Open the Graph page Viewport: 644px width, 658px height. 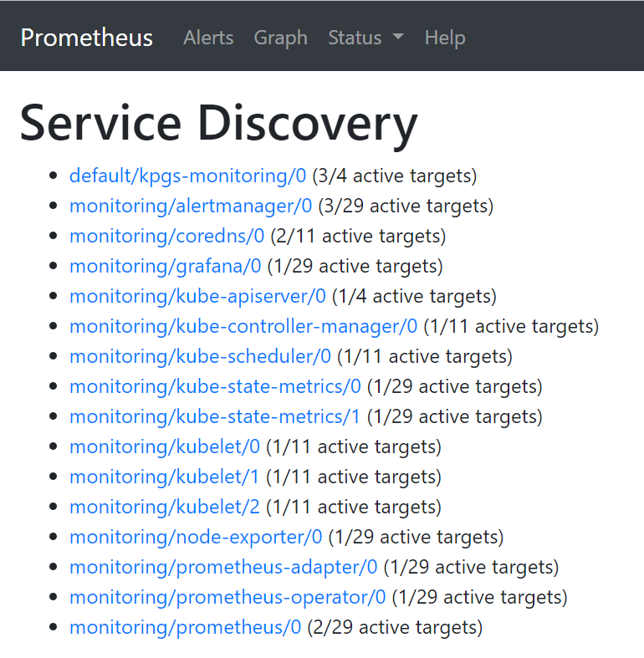(x=280, y=38)
